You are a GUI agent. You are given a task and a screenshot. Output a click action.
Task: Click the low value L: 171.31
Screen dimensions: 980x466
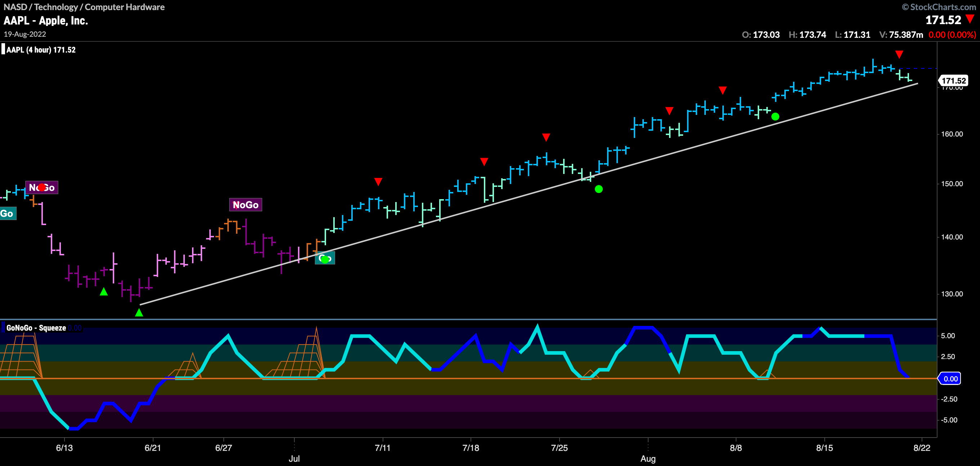tap(852, 35)
